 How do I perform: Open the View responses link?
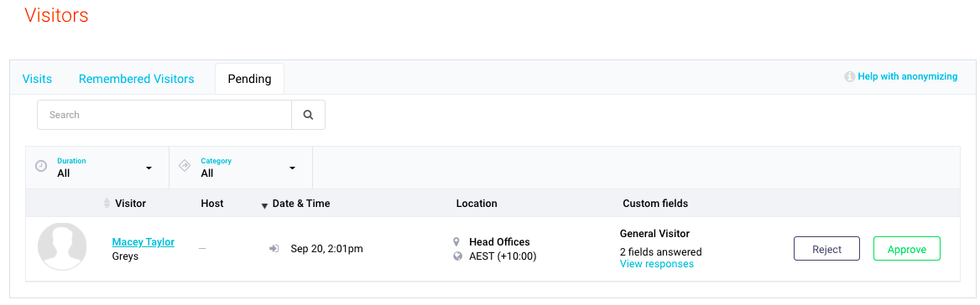pos(657,264)
